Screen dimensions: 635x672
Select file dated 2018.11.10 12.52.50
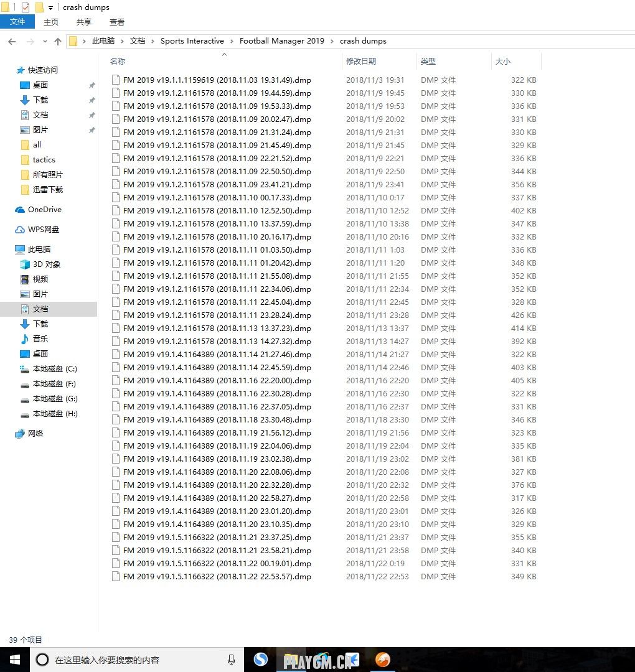(x=217, y=211)
